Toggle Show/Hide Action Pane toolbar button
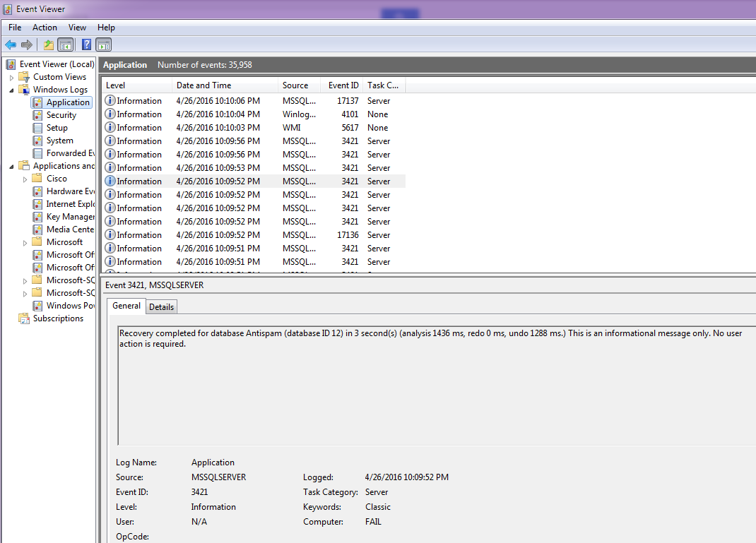 pyautogui.click(x=104, y=45)
